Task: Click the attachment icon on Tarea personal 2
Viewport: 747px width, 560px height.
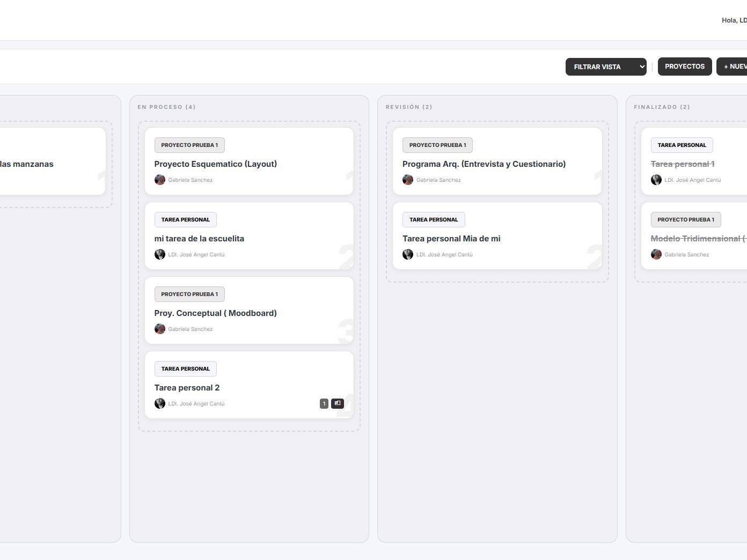Action: tap(337, 403)
